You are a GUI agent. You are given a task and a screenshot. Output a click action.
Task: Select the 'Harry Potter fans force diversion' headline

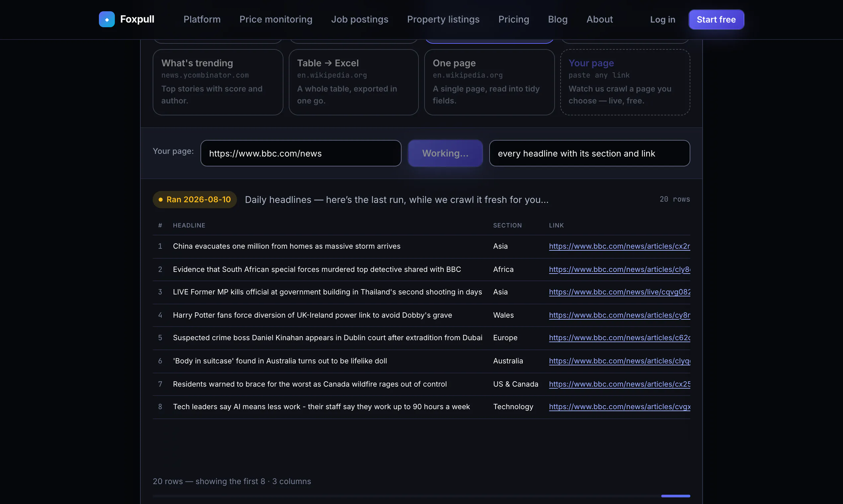(312, 315)
